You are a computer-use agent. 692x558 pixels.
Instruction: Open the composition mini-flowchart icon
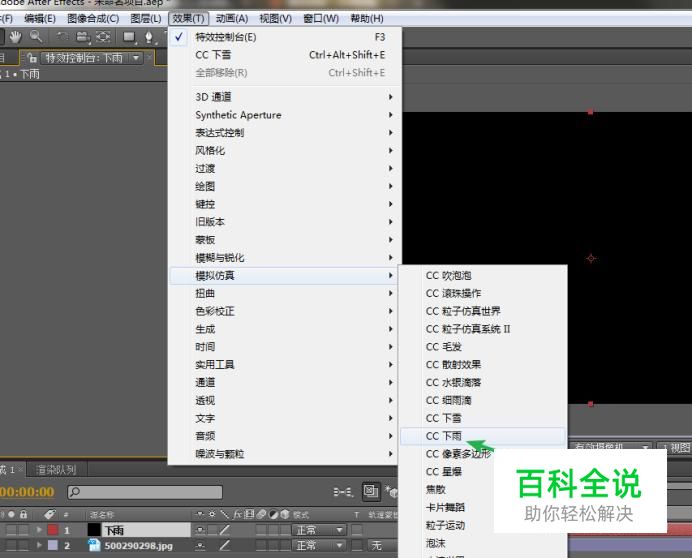click(x=343, y=491)
